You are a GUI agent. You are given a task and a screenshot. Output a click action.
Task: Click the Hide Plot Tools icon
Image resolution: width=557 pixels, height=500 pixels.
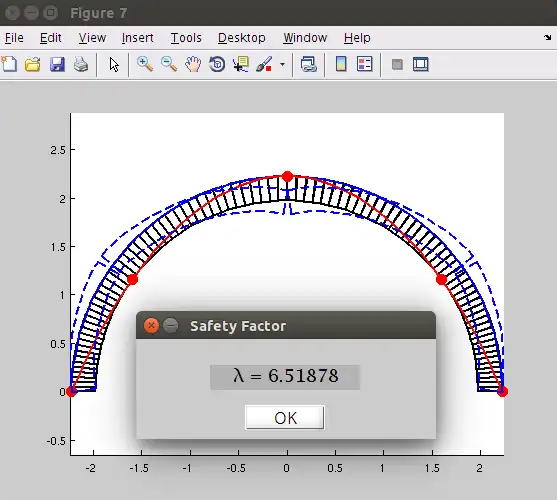[397, 65]
